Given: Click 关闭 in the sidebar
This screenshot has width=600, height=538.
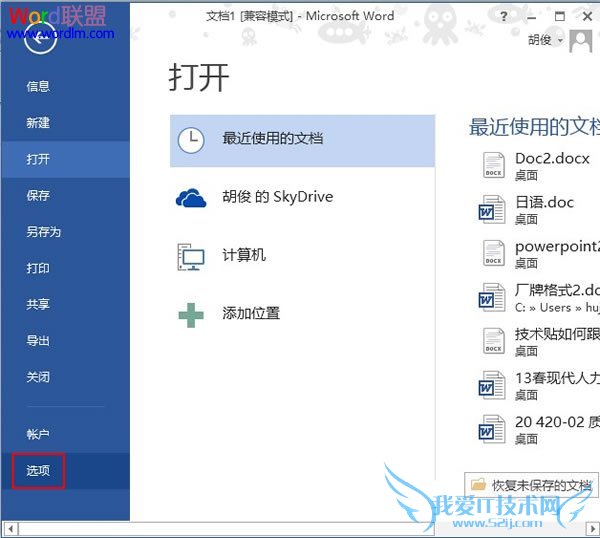Looking at the screenshot, I should click(38, 377).
